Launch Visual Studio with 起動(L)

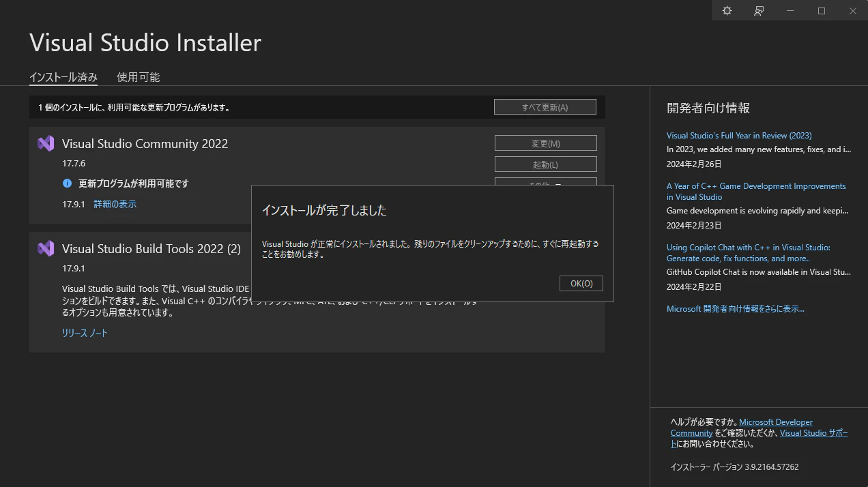pos(546,164)
